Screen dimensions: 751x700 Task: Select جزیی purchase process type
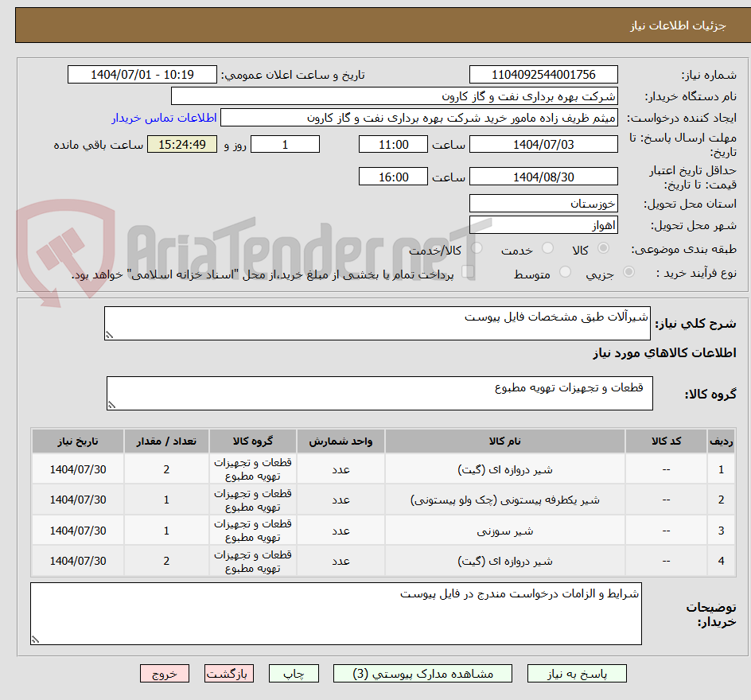coord(628,271)
